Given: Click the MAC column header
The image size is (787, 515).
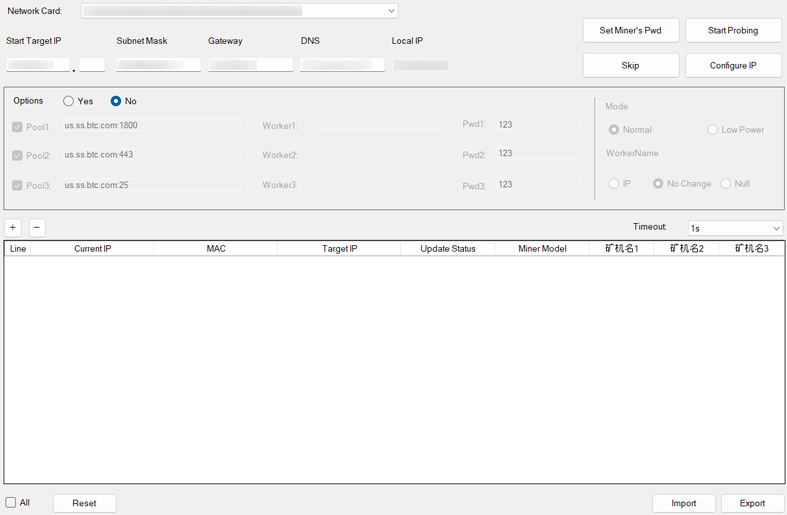Looking at the screenshot, I should (x=216, y=249).
